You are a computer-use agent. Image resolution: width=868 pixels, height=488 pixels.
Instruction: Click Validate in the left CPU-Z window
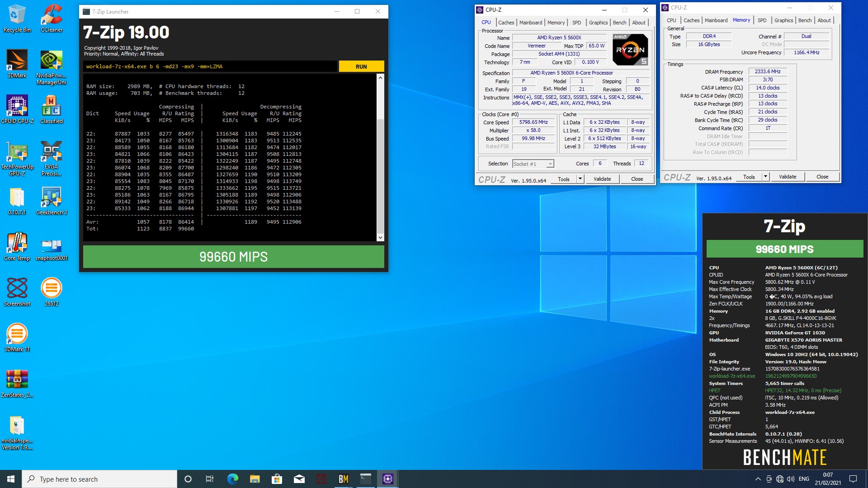pyautogui.click(x=602, y=179)
